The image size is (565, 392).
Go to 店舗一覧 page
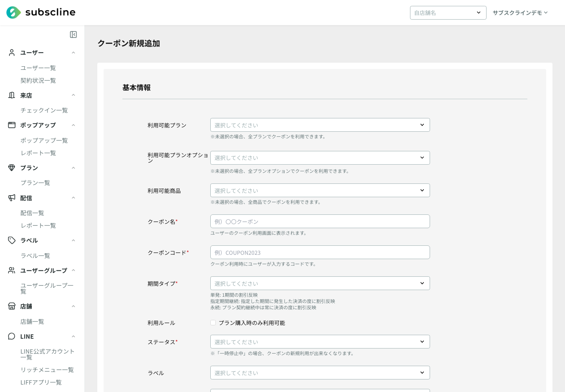pos(32,321)
